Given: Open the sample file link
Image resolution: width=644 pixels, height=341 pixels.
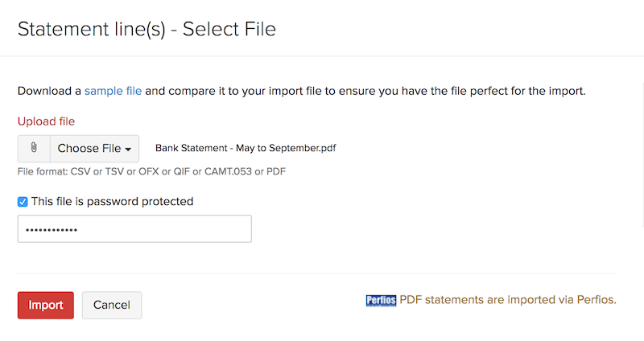Looking at the screenshot, I should click(x=113, y=91).
